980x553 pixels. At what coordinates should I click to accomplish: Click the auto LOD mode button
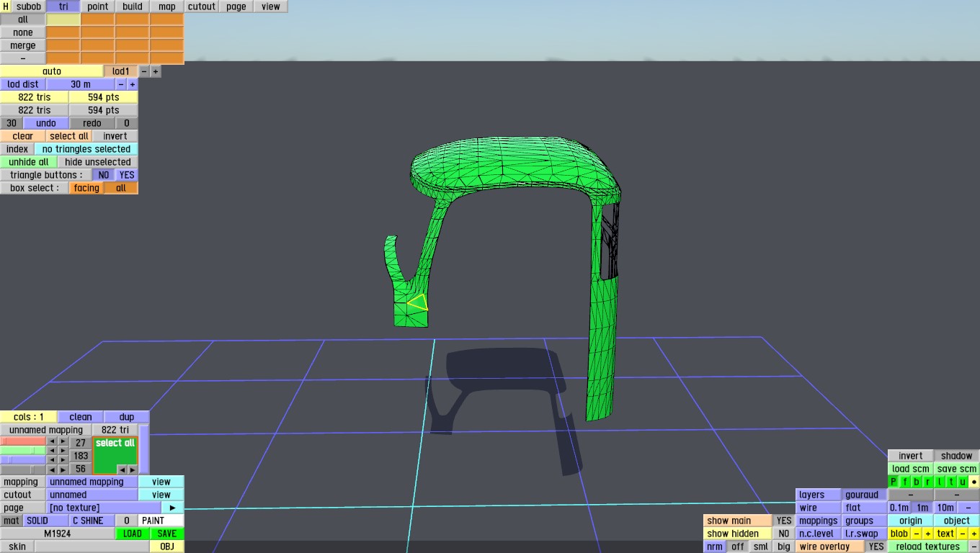[x=52, y=71]
